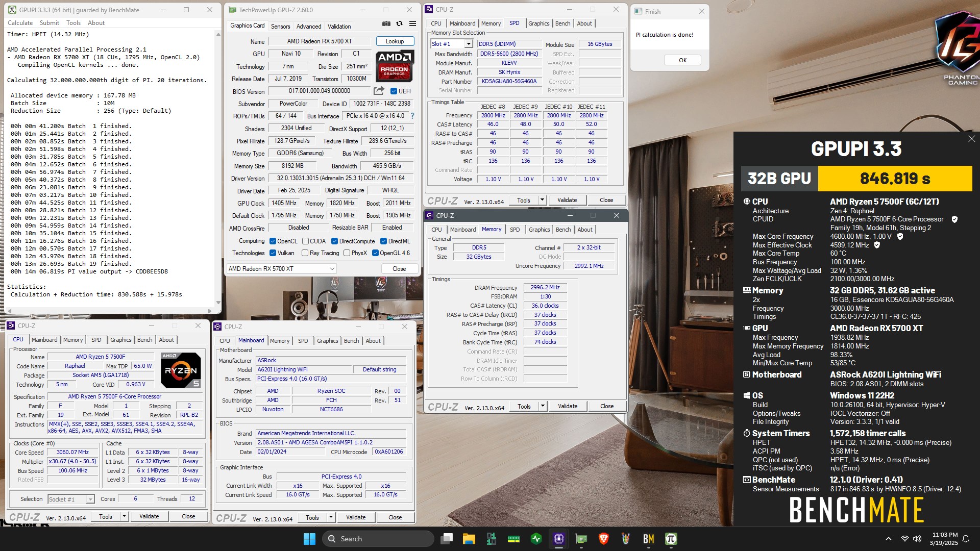Open the Socket #1 selection dropdown
The image size is (980, 551).
(x=71, y=499)
